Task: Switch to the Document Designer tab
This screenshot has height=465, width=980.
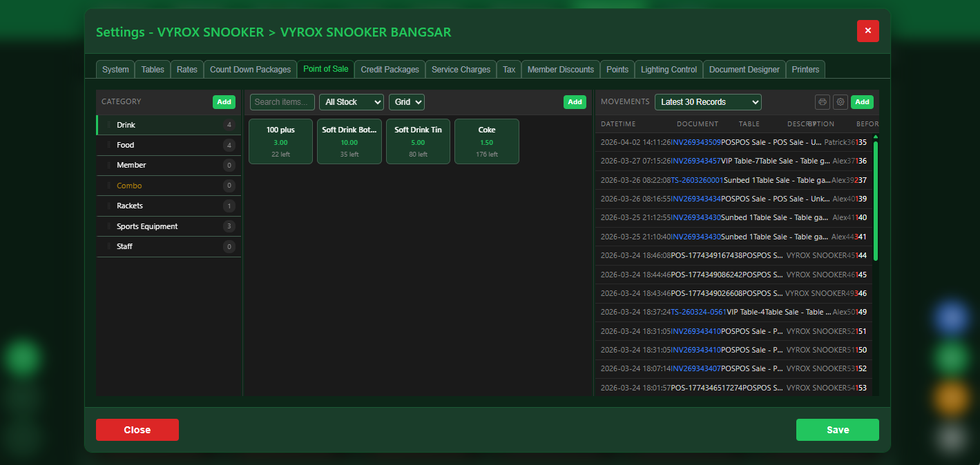Action: [x=744, y=69]
